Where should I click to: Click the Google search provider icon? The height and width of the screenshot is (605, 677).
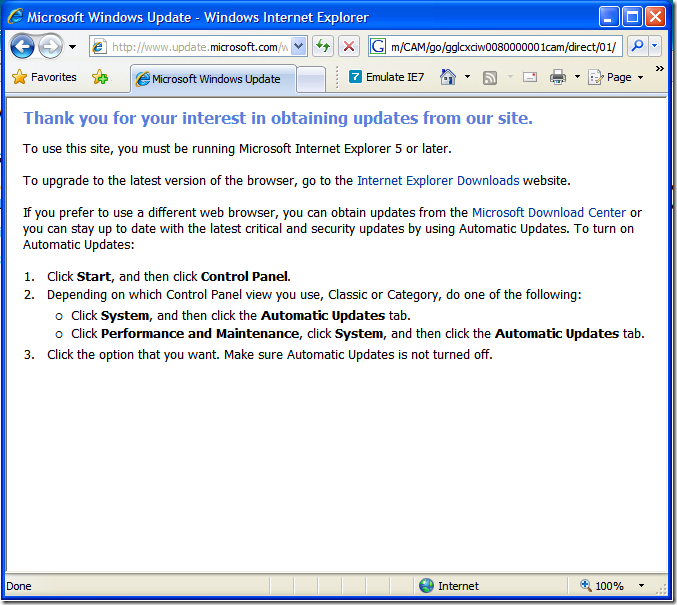click(378, 46)
